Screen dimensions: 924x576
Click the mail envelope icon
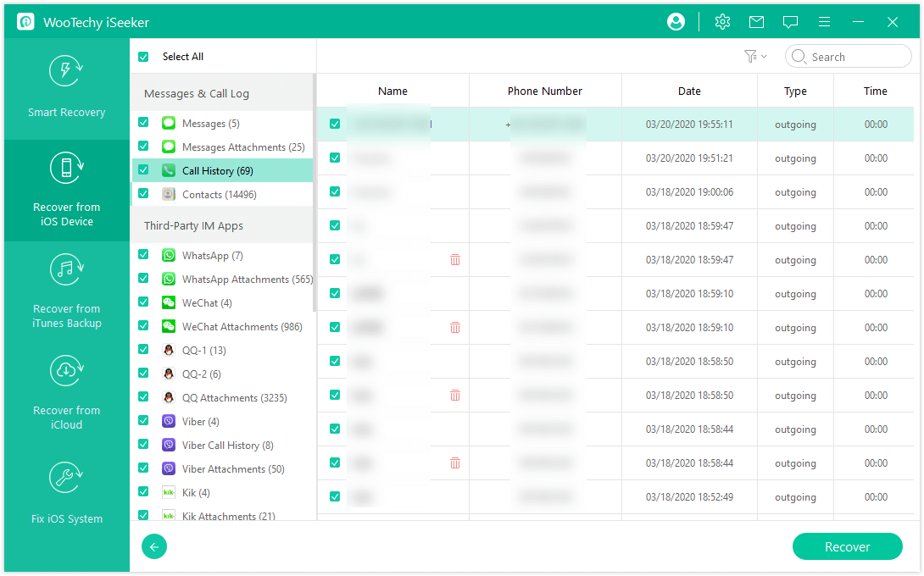756,22
